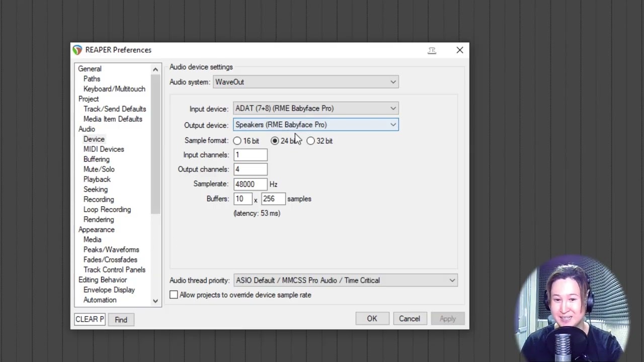This screenshot has height=362, width=644.
Task: Open Peaks/Waveforms preferences
Action: point(111,250)
